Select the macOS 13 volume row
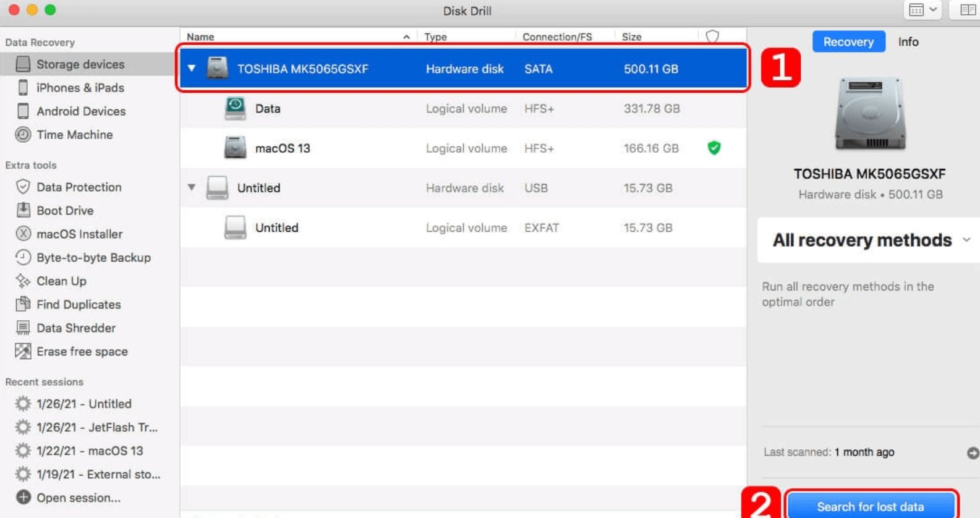The image size is (980, 518). pyautogui.click(x=463, y=148)
